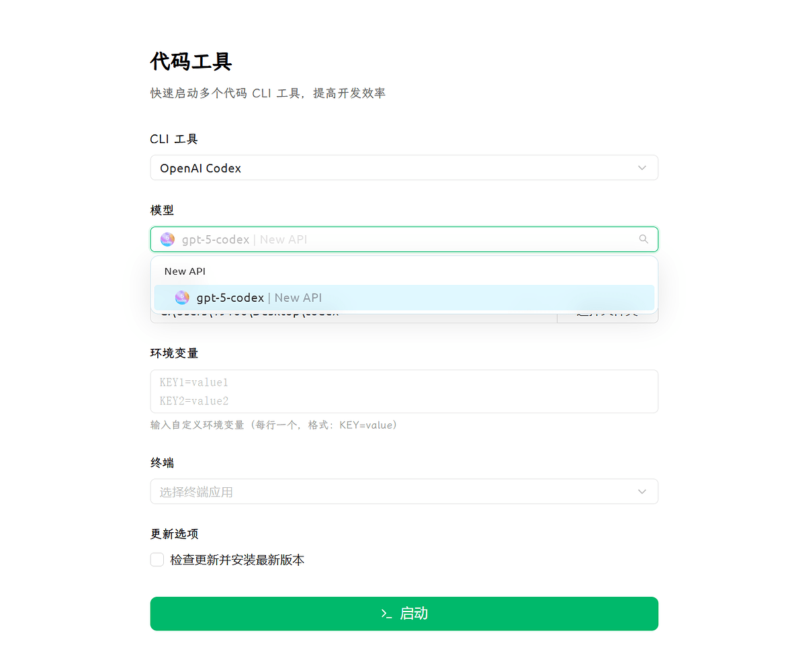Click into the 环境变量 text area

404,392
